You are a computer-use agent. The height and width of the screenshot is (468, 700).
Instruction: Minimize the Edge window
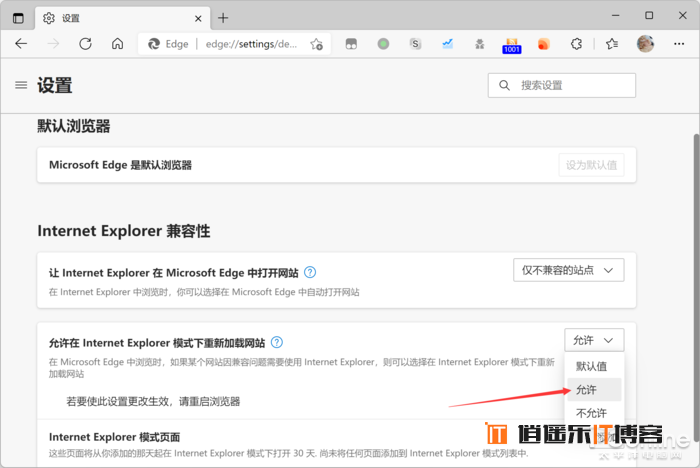(616, 15)
